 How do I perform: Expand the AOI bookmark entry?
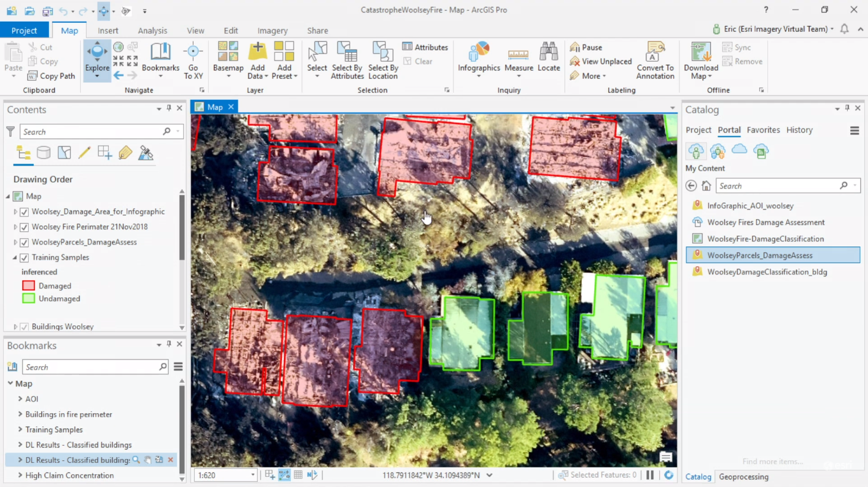point(20,399)
